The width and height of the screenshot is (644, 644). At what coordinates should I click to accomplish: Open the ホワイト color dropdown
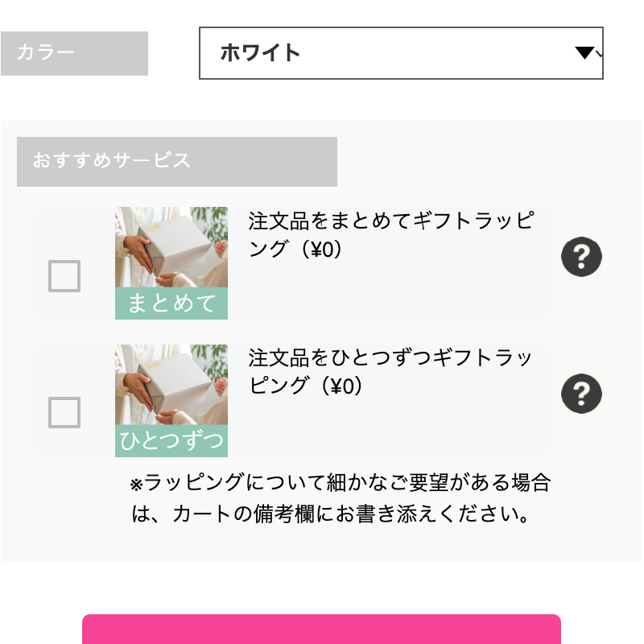401,53
